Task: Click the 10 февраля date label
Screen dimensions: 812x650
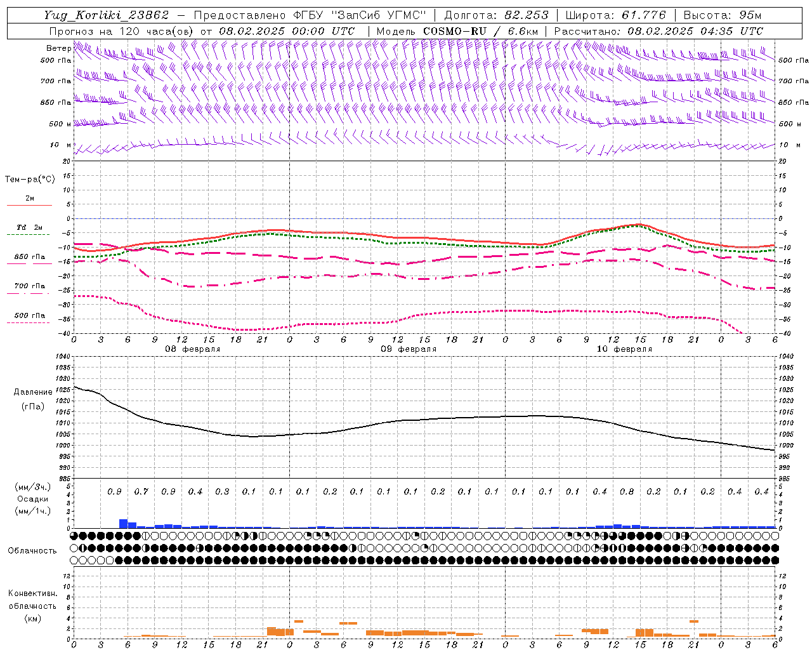Action: (624, 349)
